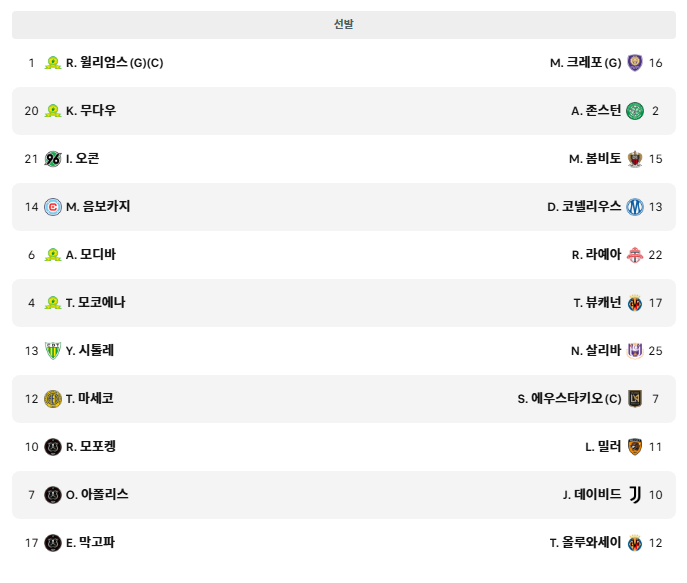The image size is (687, 583).
Task: Click the Marseille logo next to D. 코넬리우스
Action: pyautogui.click(x=635, y=207)
